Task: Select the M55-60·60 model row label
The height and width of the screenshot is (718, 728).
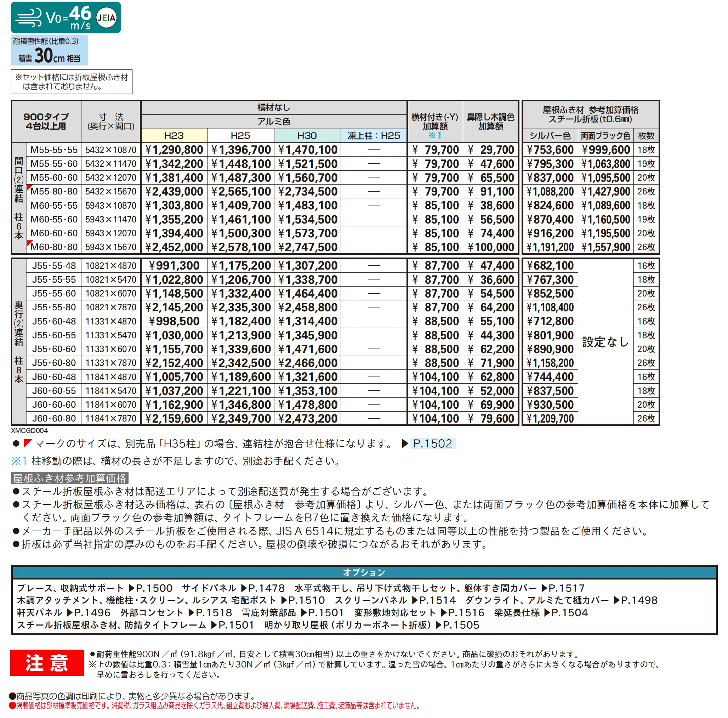Action: pos(54,177)
